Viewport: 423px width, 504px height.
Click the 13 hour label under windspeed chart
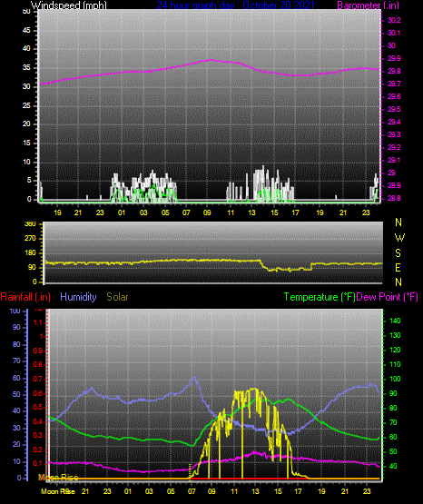[x=251, y=212]
